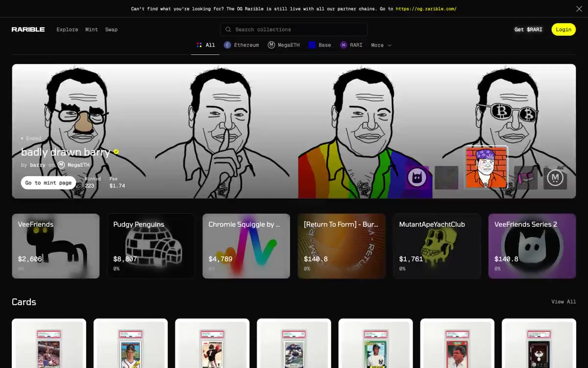Switch to the Ethereum tab
The height and width of the screenshot is (368, 588).
[x=242, y=45]
